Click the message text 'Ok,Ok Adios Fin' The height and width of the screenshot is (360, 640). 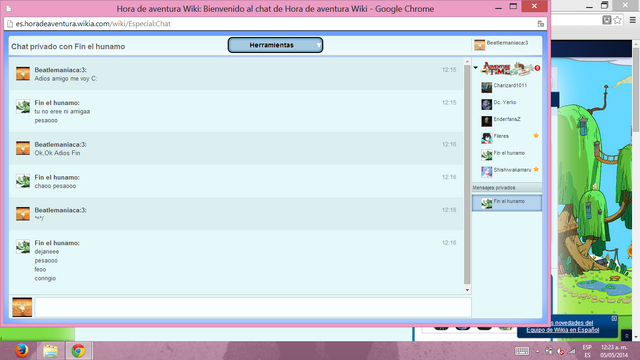pyautogui.click(x=57, y=153)
